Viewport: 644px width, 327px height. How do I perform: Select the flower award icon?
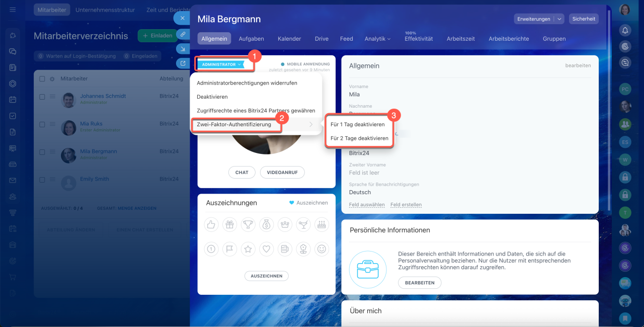coord(303,248)
